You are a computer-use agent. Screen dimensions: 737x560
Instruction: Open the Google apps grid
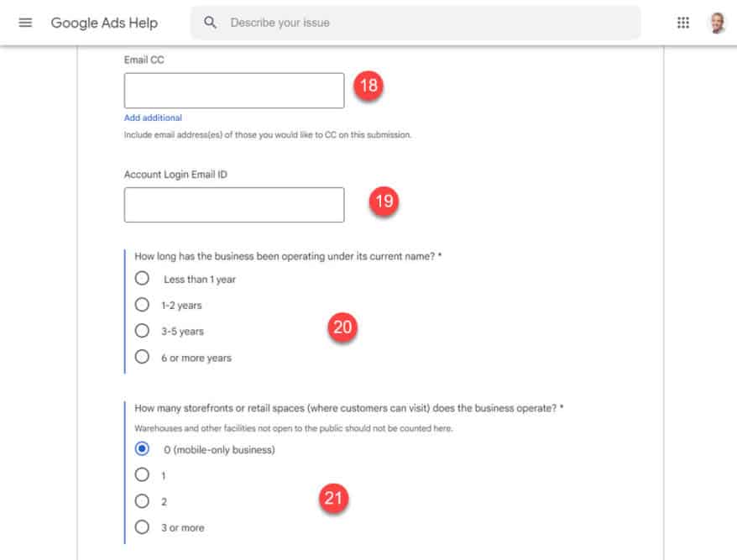pos(683,23)
